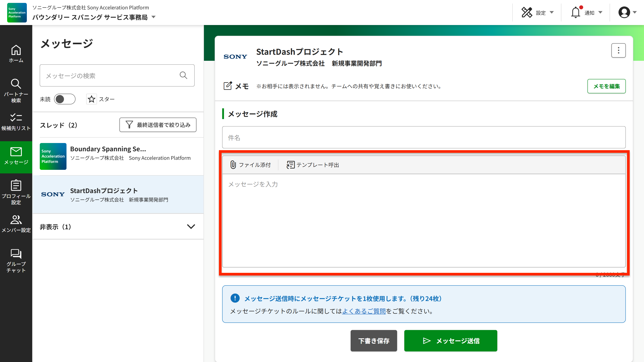Viewport: 644px width, 362px height.
Task: Open the ホーム home icon in sidebar
Action: coord(16,53)
